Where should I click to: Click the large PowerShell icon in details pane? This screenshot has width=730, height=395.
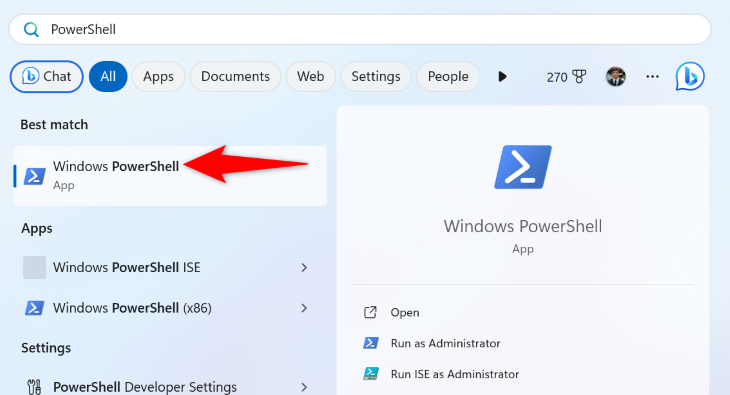[523, 167]
